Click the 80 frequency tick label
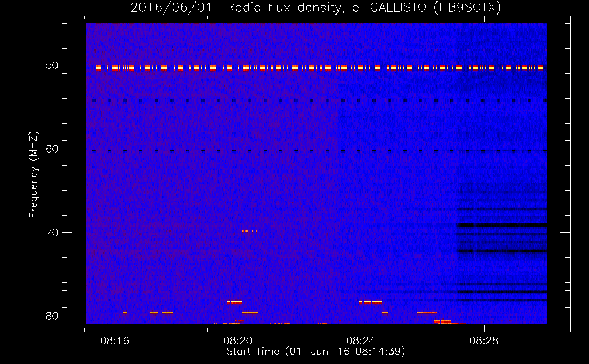Viewport: 589px width, 364px height. 52,316
